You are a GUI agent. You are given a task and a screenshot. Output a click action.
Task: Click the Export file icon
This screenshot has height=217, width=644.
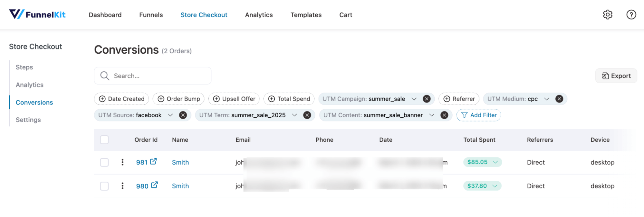coord(605,76)
